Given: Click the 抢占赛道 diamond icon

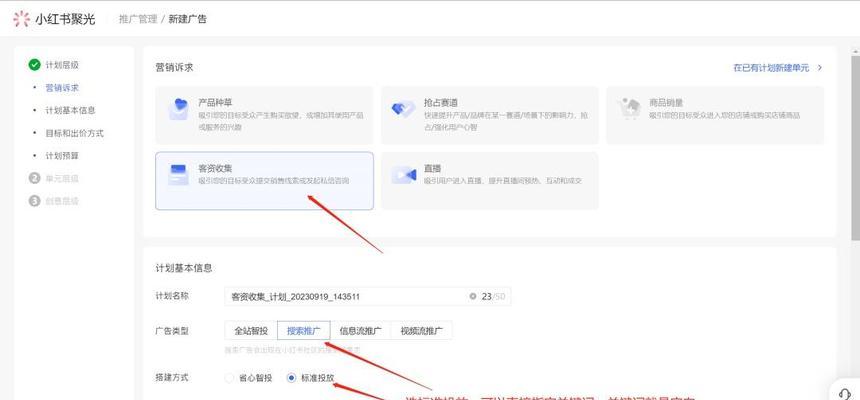Looking at the screenshot, I should click(404, 109).
